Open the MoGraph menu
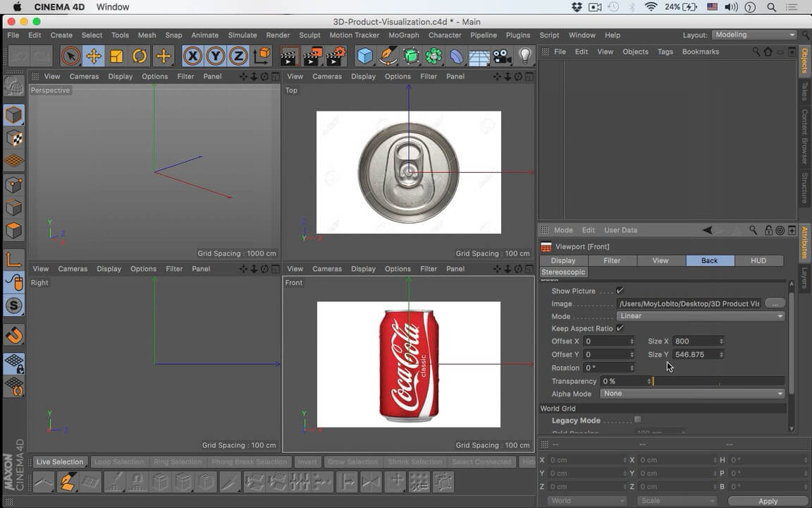This screenshot has width=812, height=508. (x=403, y=35)
